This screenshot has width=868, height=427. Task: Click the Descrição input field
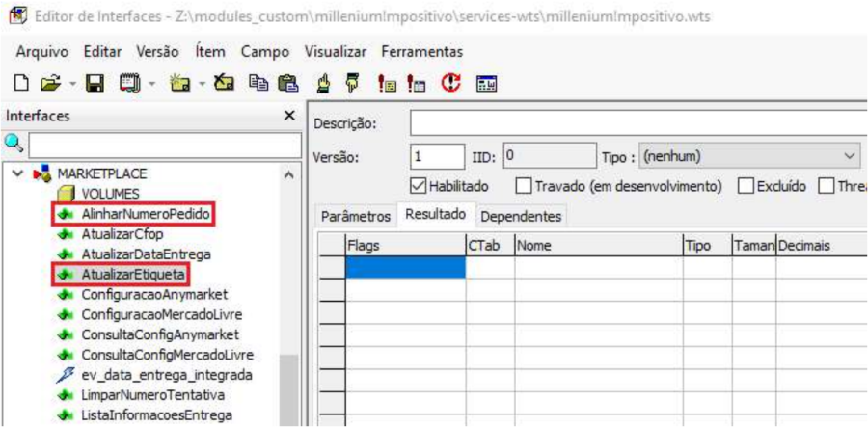point(638,122)
